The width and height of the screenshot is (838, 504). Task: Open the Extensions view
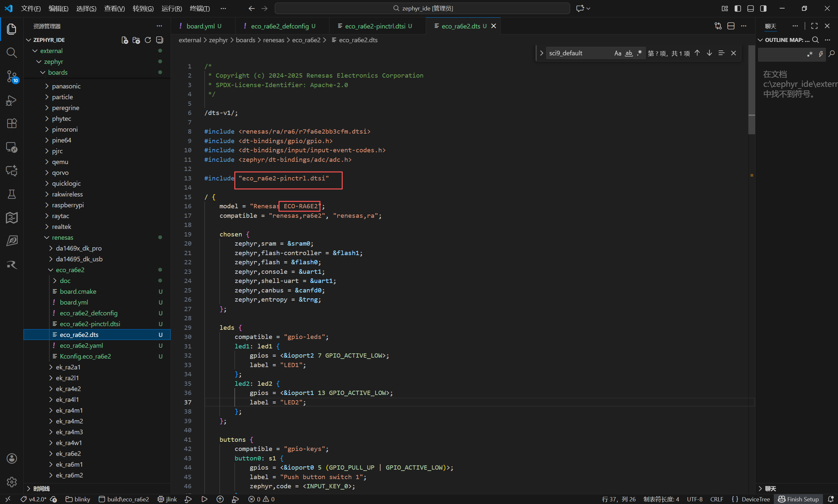[11, 123]
